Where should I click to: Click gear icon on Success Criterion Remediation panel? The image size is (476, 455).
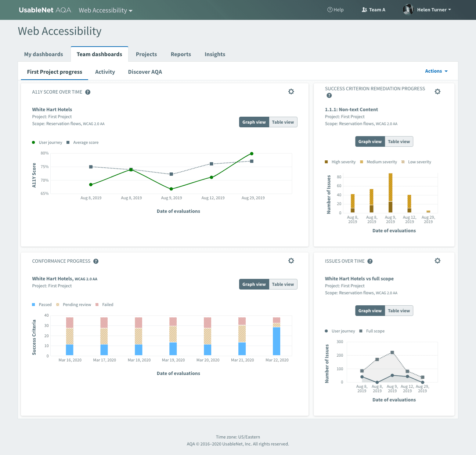437,92
